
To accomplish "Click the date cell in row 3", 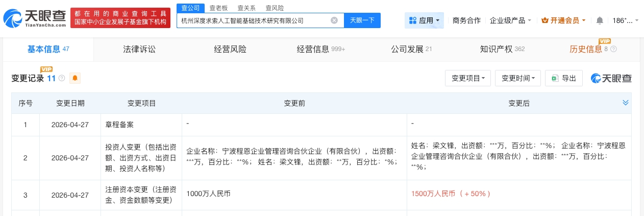I will click(70, 195).
